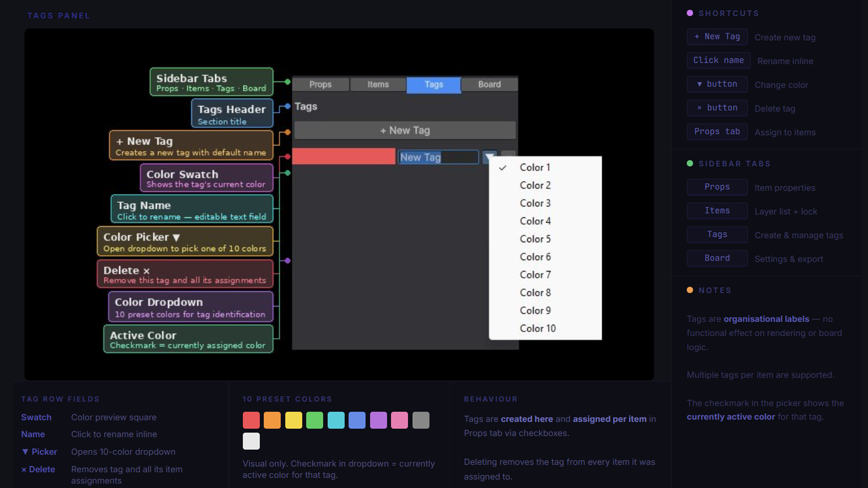Image resolution: width=868 pixels, height=488 pixels.
Task: Pick Color 10 in the dropdown
Action: point(538,328)
